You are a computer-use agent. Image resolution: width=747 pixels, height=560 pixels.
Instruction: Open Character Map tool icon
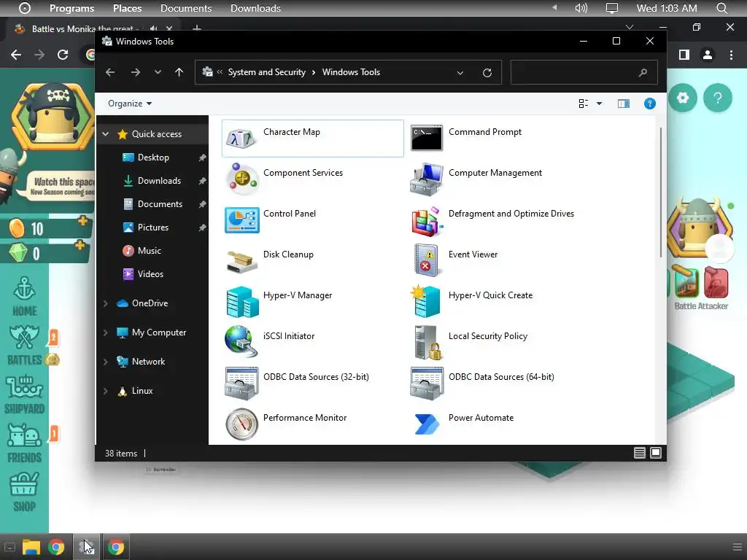[x=241, y=138]
